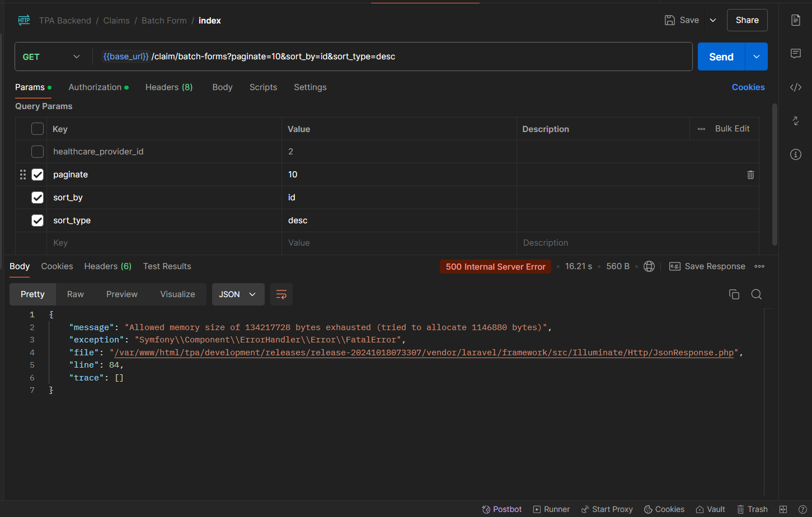Enable the healthcare_provider_id parameter checkbox
The image size is (812, 517).
[37, 152]
